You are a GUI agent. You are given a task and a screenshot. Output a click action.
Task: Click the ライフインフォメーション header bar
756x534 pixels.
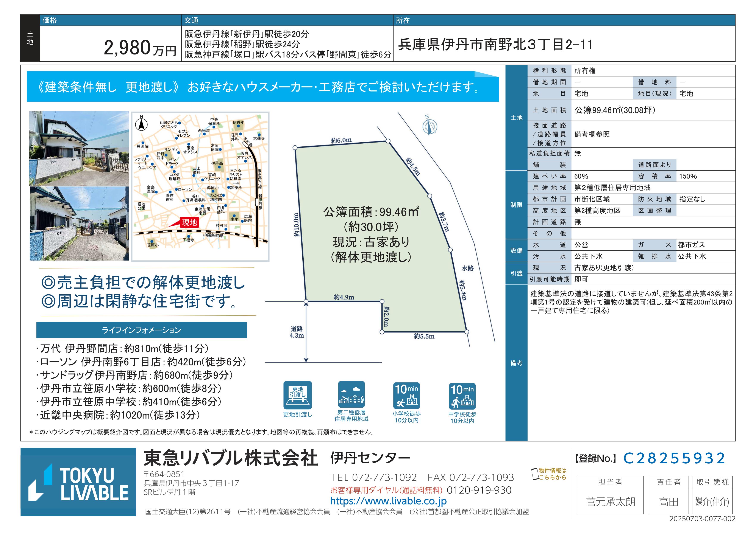(x=142, y=330)
